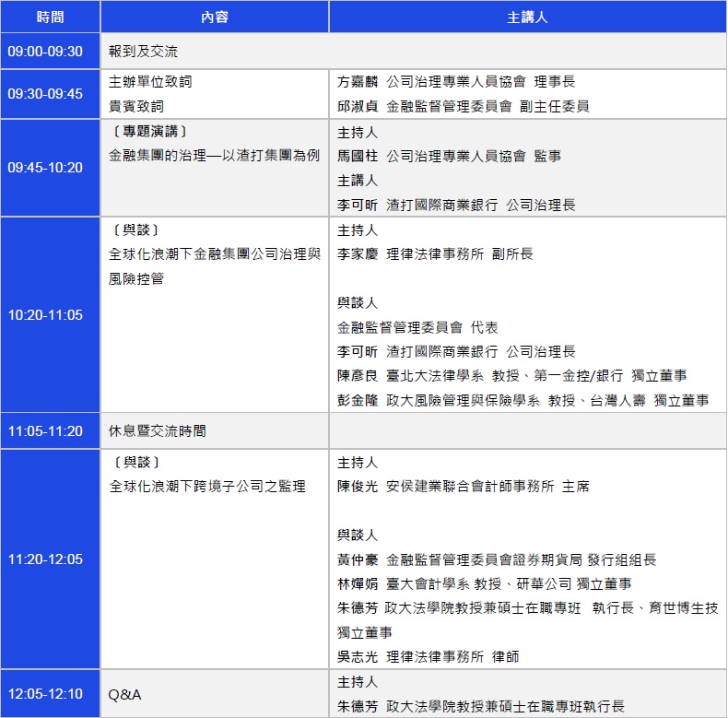This screenshot has width=728, height=718.
Task: Select the 全球化浪潮下金融集團公司治理與 title line
Action: tap(215, 254)
